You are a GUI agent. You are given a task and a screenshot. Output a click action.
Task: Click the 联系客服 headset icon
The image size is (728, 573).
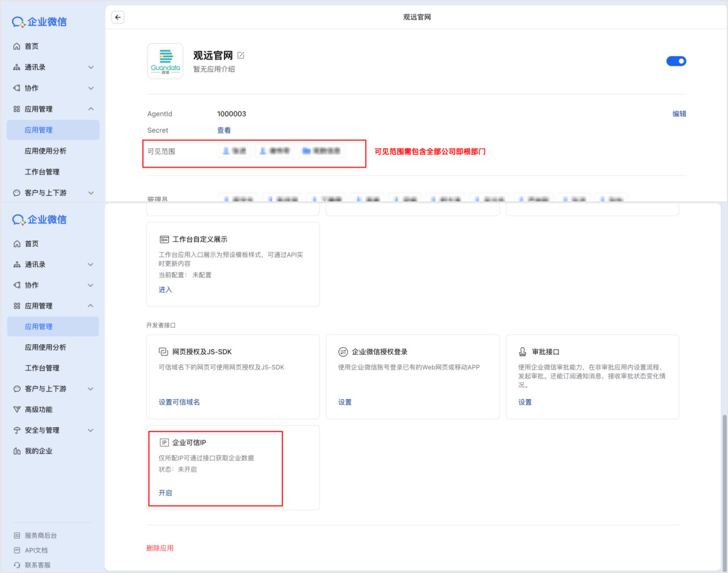pos(17,565)
